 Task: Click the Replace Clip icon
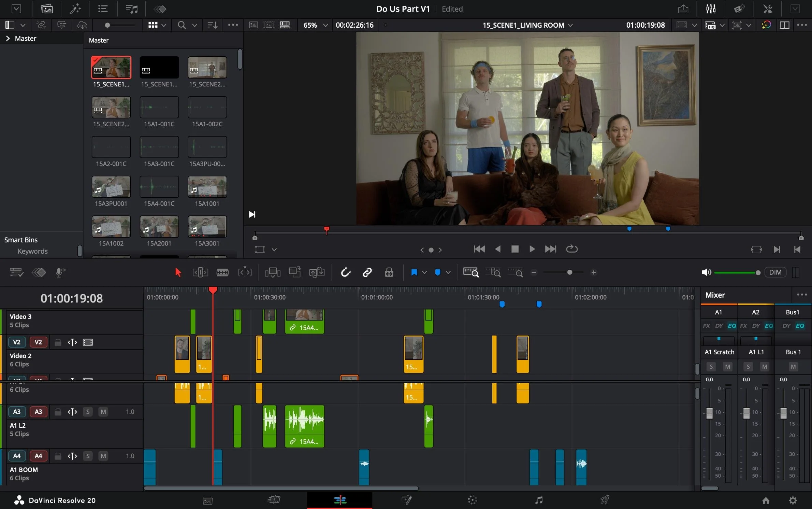pos(317,272)
